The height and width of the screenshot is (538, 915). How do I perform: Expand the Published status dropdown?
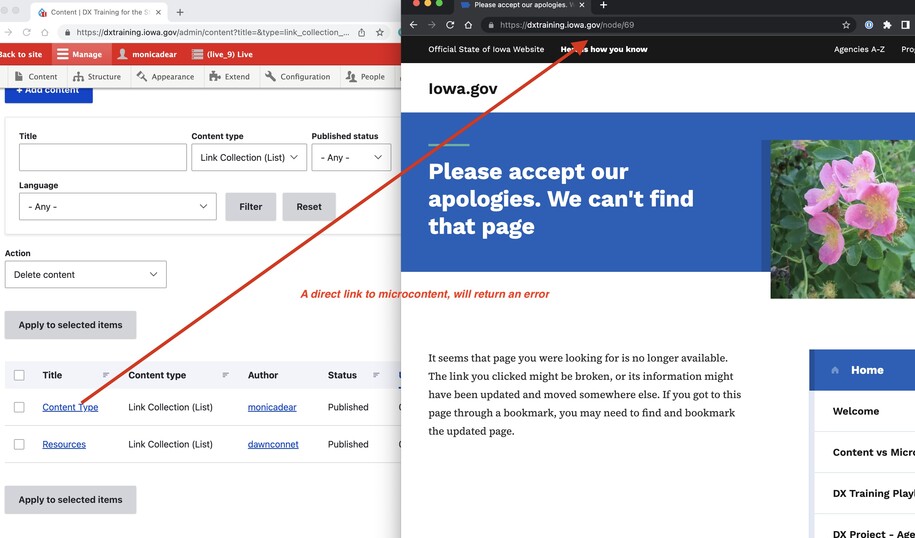coord(350,157)
